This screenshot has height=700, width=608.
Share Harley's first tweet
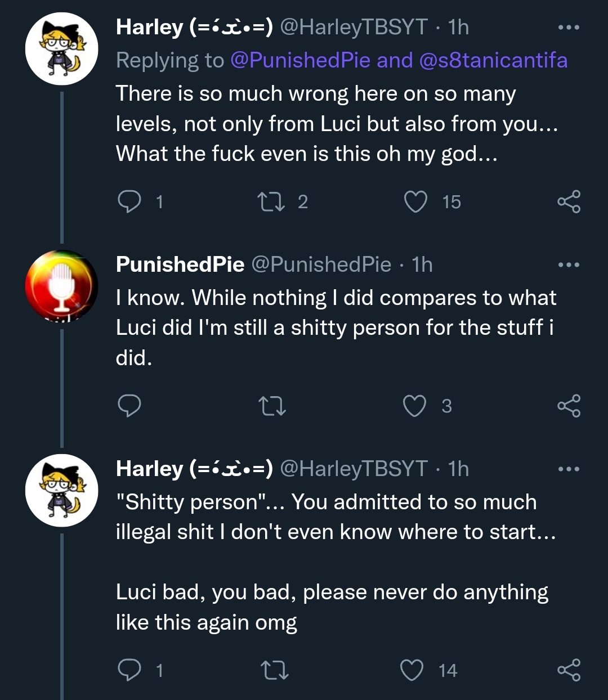coord(569,201)
